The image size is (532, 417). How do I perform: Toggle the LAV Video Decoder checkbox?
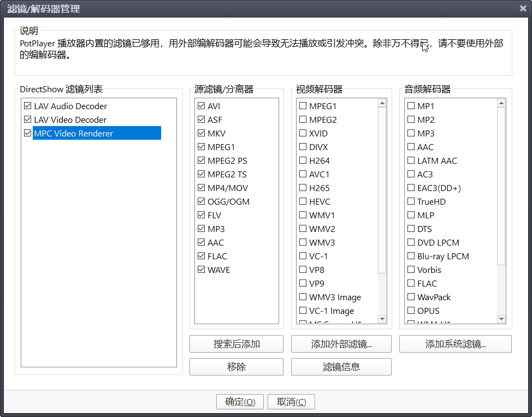(27, 120)
